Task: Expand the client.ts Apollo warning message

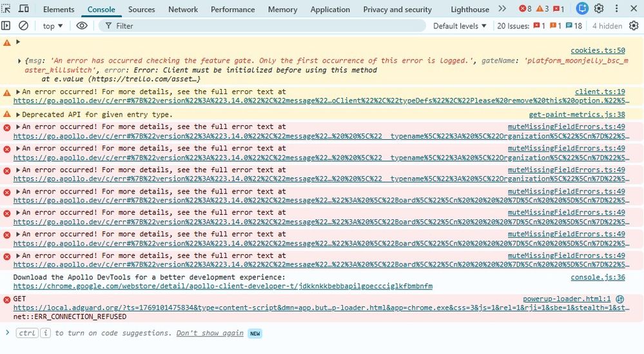Action: tap(17, 92)
